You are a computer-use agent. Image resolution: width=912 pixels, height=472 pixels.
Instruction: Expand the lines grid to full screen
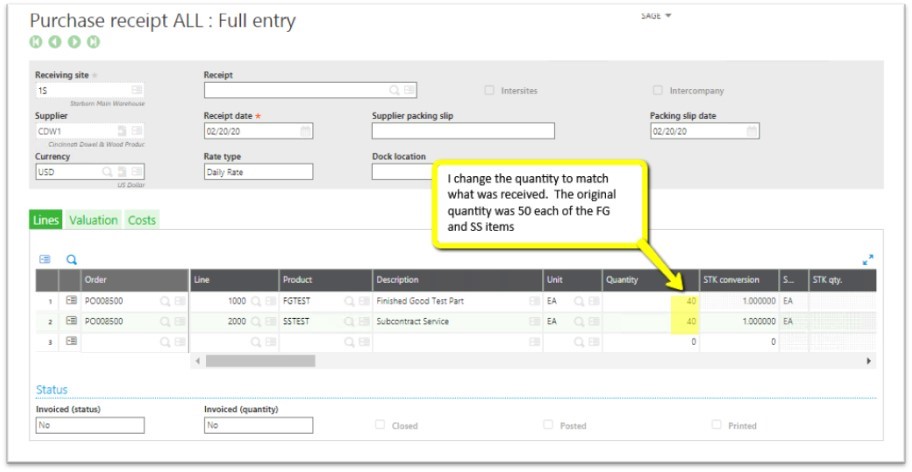(x=867, y=259)
